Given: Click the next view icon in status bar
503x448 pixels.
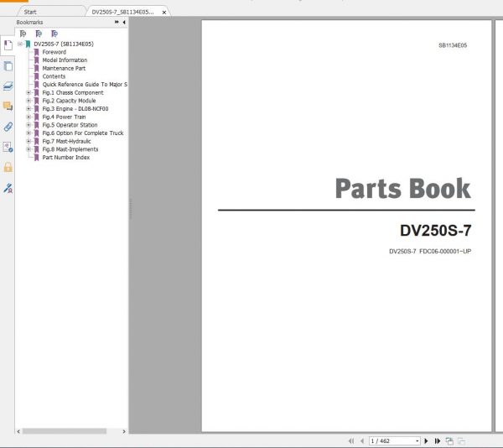Looking at the screenshot, I should (x=461, y=441).
